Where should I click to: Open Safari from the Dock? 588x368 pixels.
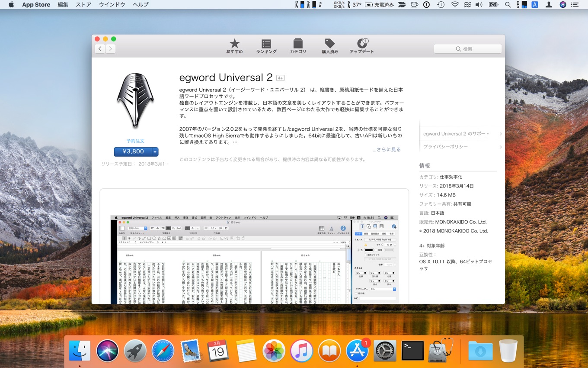[x=163, y=351]
